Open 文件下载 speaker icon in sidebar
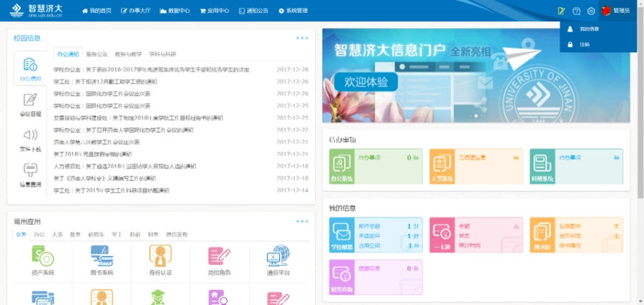Image resolution: width=644 pixels, height=305 pixels. [x=30, y=136]
